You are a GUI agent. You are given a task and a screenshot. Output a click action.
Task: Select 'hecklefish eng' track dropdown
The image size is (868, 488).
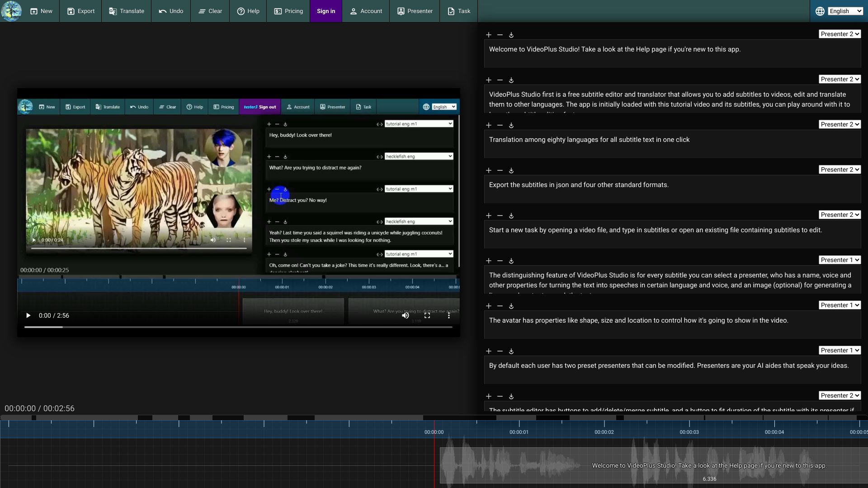tap(417, 156)
